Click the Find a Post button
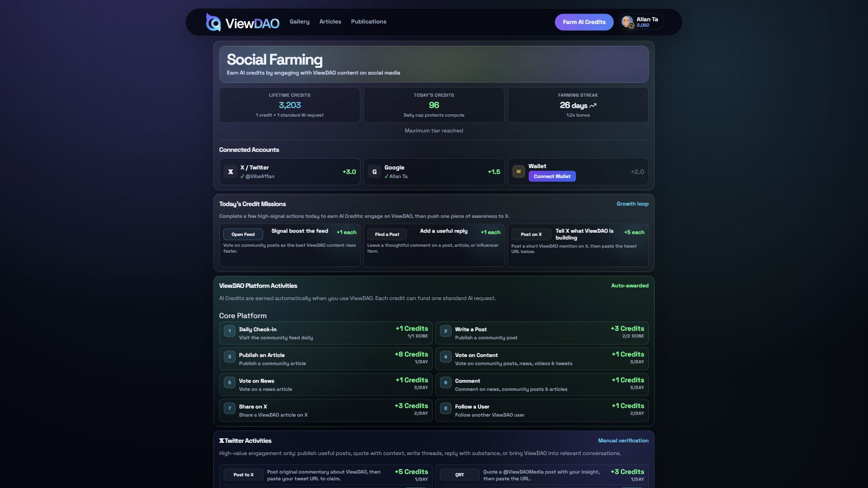868x488 pixels. point(387,234)
